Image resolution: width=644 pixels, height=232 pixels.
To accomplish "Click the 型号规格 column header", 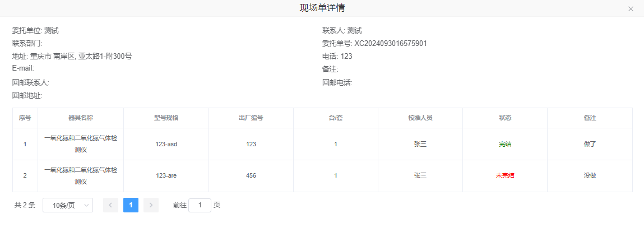I will (166, 118).
